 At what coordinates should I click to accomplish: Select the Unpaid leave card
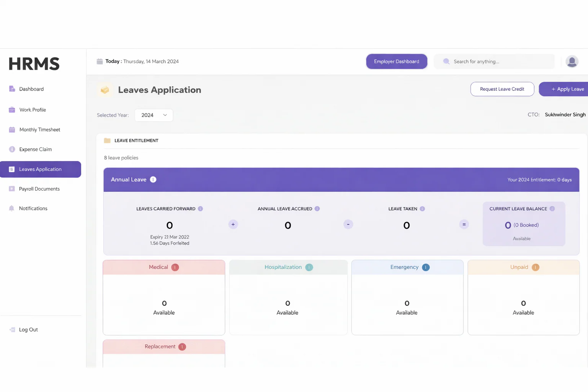click(524, 297)
